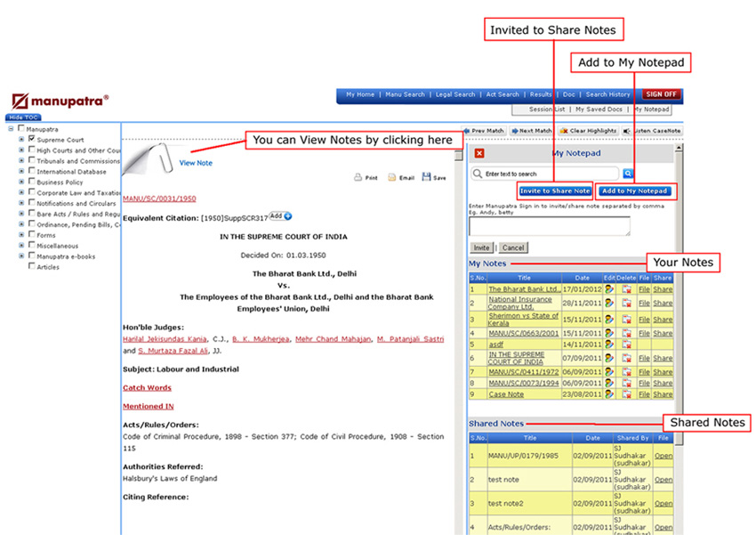Delete the Case Note entry
The image size is (756, 535).
pyautogui.click(x=626, y=394)
